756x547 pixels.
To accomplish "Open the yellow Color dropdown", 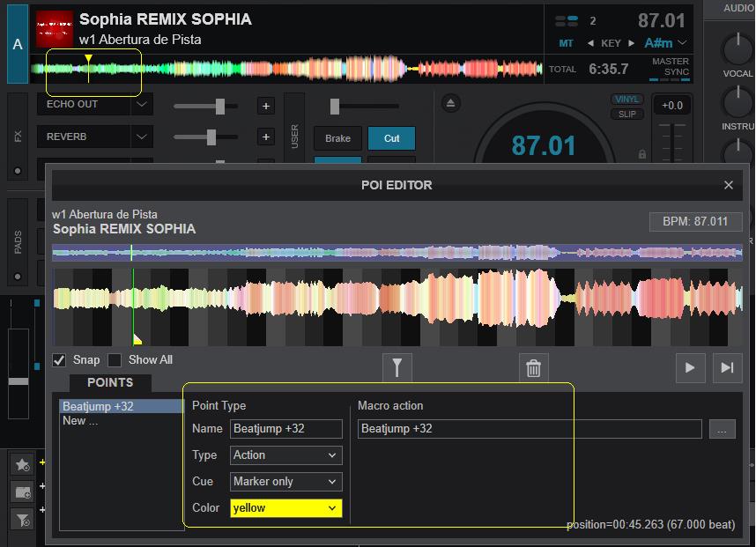I will click(285, 508).
